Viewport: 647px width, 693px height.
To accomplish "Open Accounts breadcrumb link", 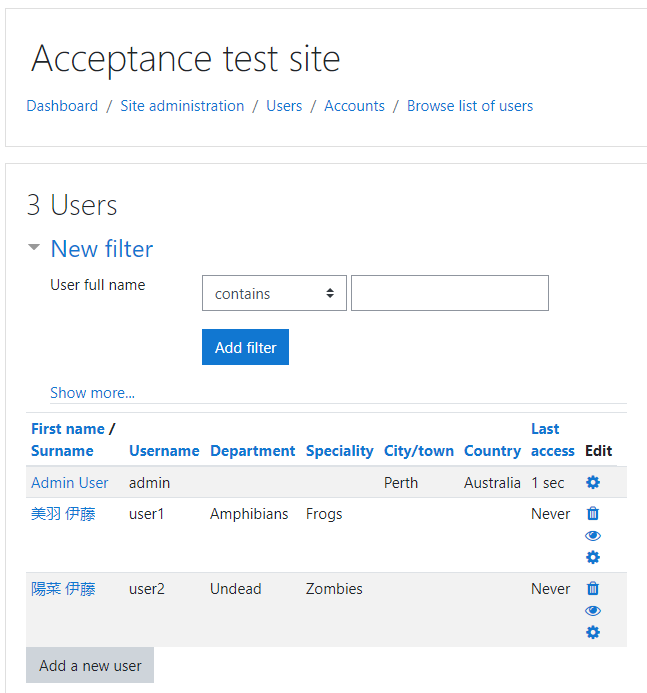I will 354,106.
